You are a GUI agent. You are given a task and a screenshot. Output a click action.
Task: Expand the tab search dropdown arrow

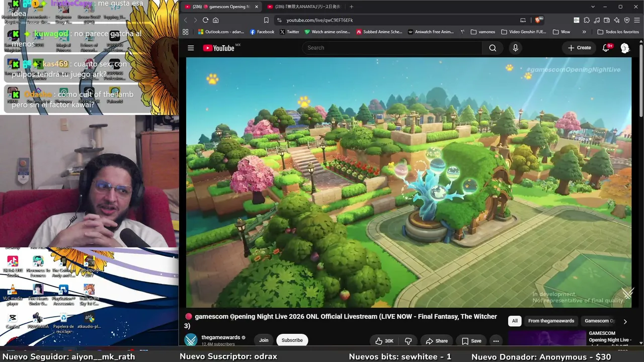click(x=593, y=7)
